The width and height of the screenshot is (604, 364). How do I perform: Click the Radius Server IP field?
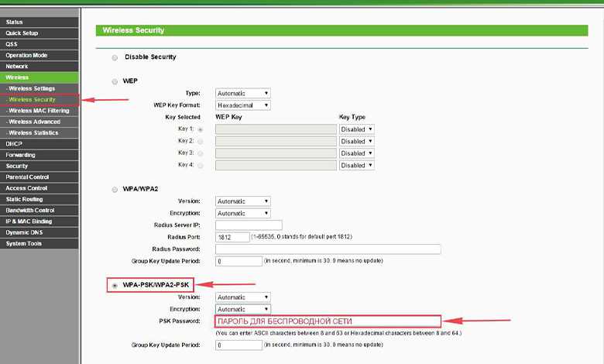[x=249, y=225]
